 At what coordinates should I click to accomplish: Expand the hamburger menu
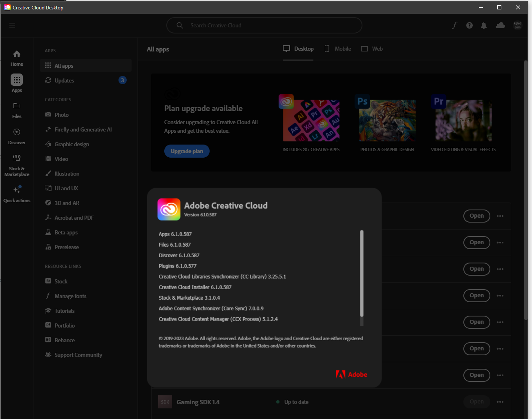[x=12, y=25]
